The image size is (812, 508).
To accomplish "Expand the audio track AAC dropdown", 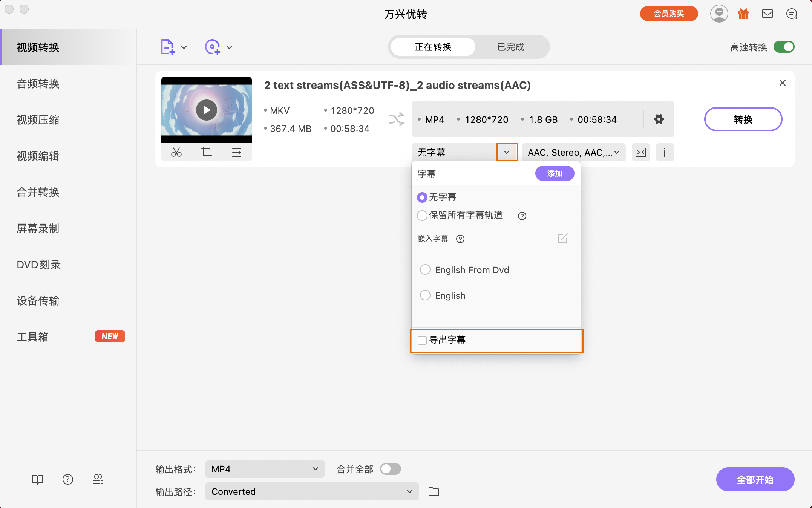I will click(573, 152).
